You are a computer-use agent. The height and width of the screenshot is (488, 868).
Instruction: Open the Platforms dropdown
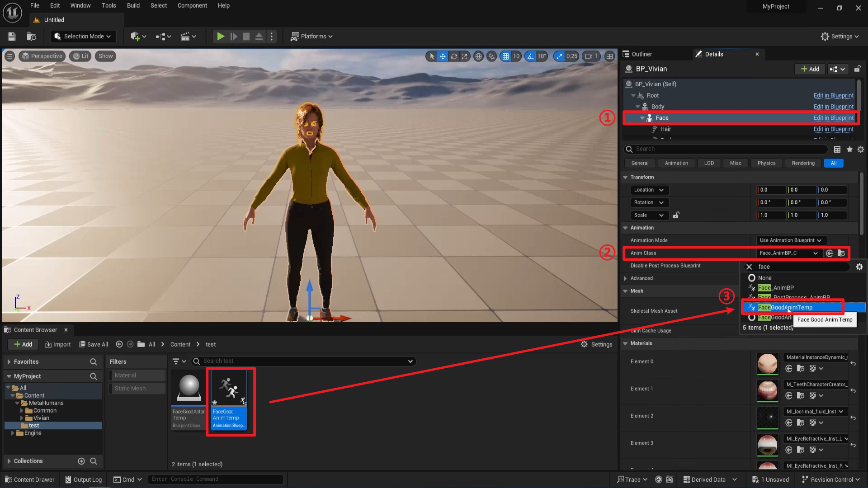(311, 37)
